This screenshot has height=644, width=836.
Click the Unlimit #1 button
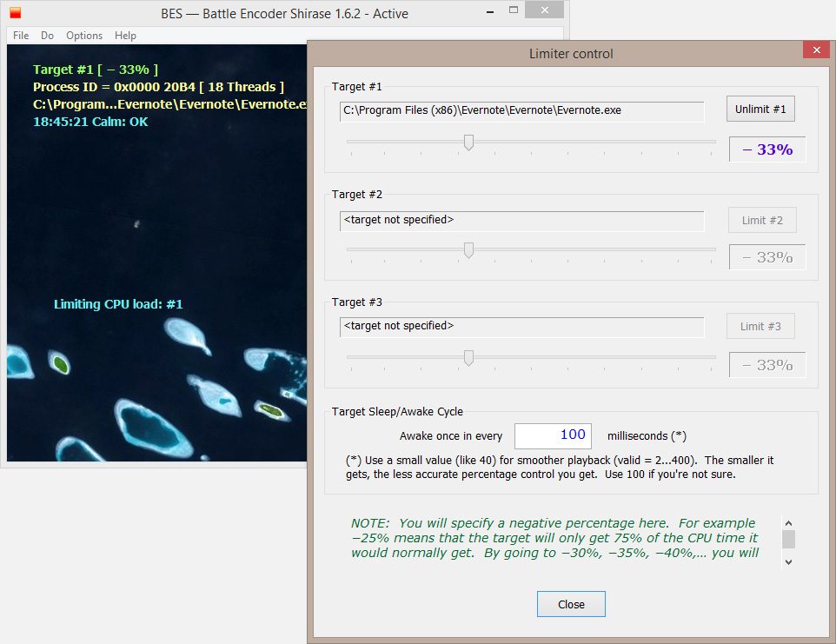tap(760, 110)
